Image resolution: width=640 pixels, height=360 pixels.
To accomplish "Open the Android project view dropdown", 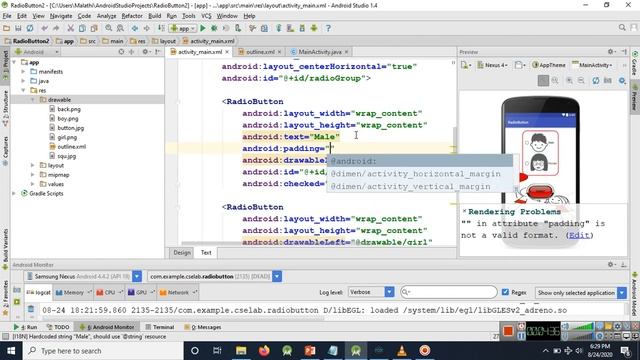I will [x=37, y=52].
